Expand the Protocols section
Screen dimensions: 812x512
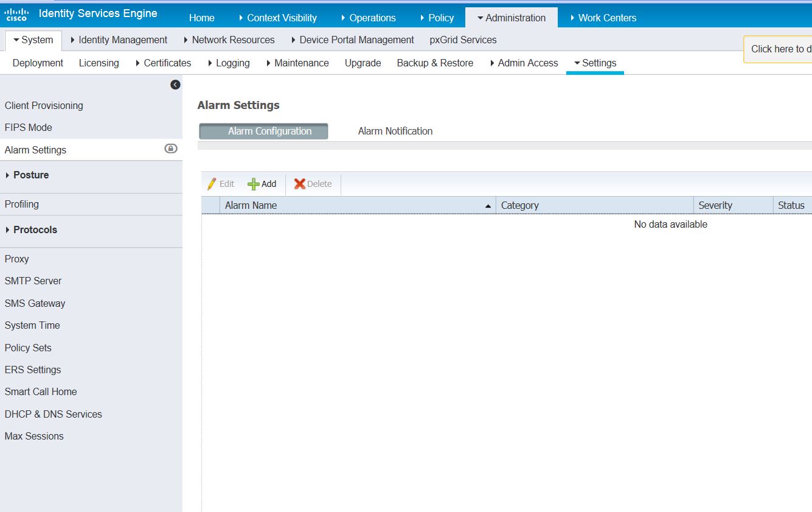point(31,230)
